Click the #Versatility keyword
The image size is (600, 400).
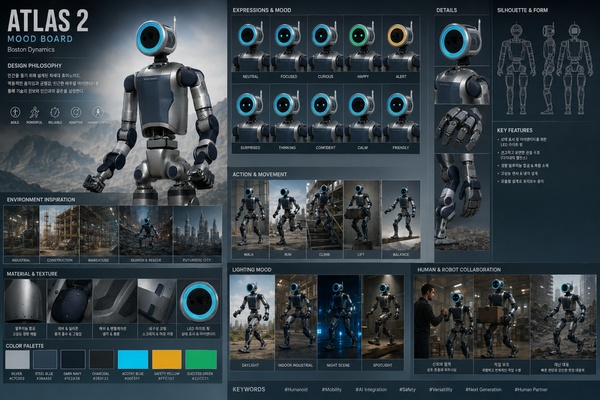click(440, 389)
